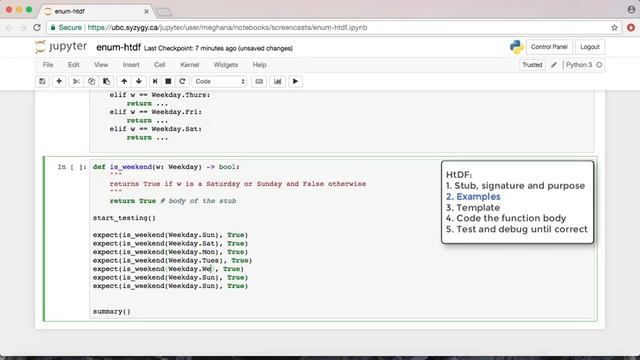Run cell and select below icon
This screenshot has width=640, height=360.
point(155,81)
